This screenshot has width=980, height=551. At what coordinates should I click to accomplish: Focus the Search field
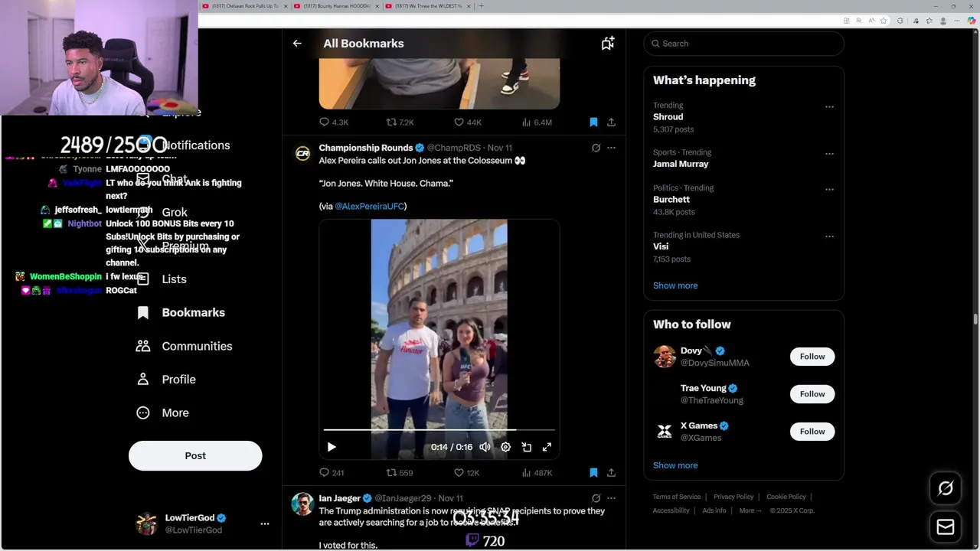click(743, 44)
